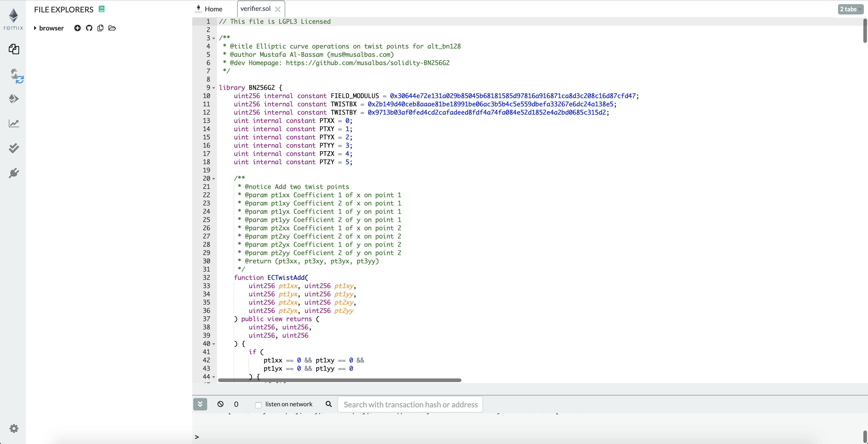Click the transaction hash search field
This screenshot has width=868, height=444.
point(410,404)
